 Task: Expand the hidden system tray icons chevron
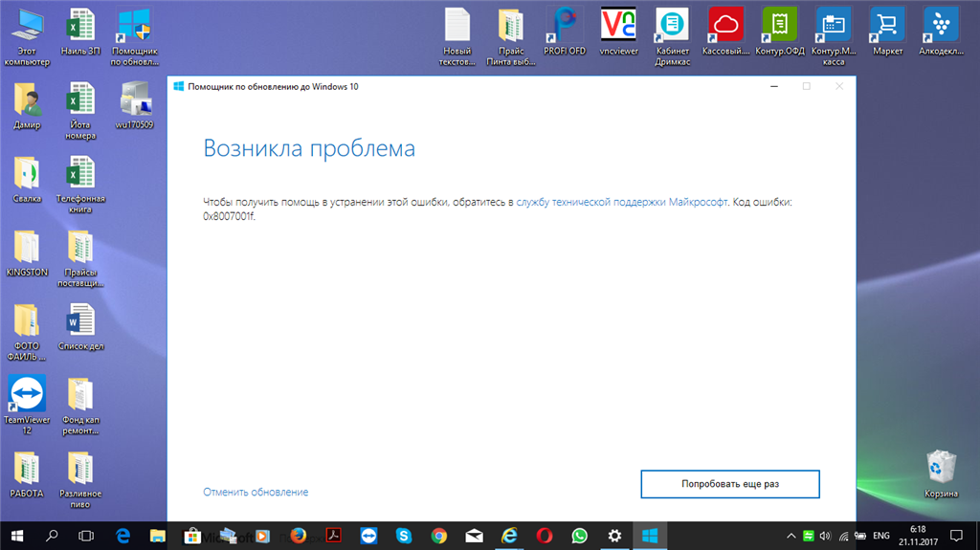point(791,536)
